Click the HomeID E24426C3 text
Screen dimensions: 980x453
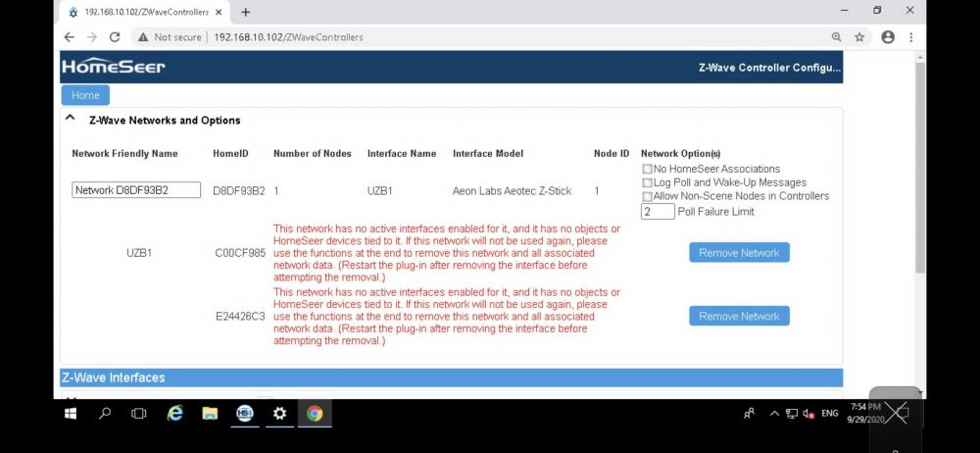pyautogui.click(x=240, y=317)
